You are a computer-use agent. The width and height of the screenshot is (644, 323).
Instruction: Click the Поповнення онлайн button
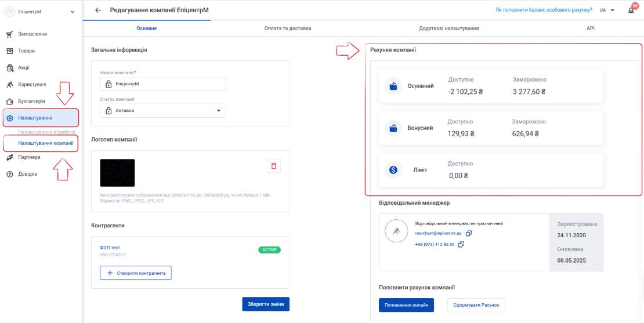[x=406, y=306]
